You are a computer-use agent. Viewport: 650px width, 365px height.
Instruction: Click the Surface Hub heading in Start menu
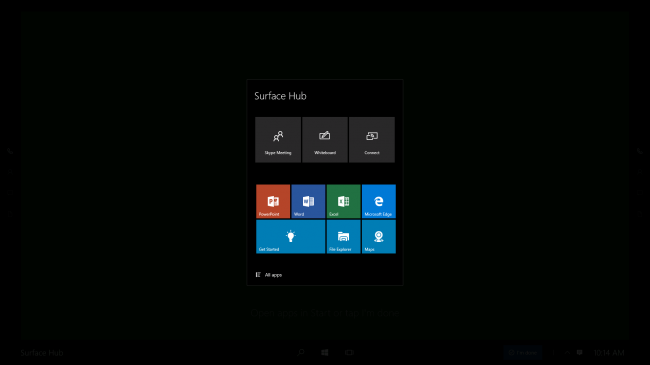pyautogui.click(x=280, y=96)
